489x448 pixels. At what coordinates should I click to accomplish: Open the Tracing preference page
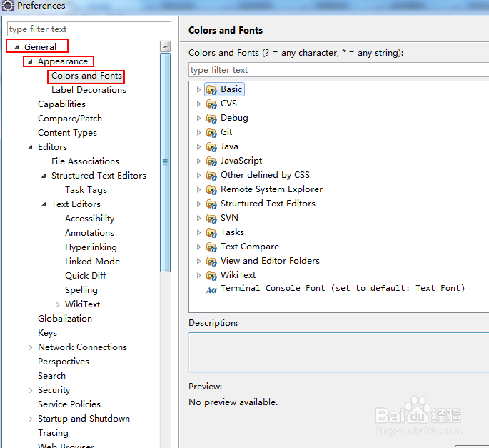point(53,433)
